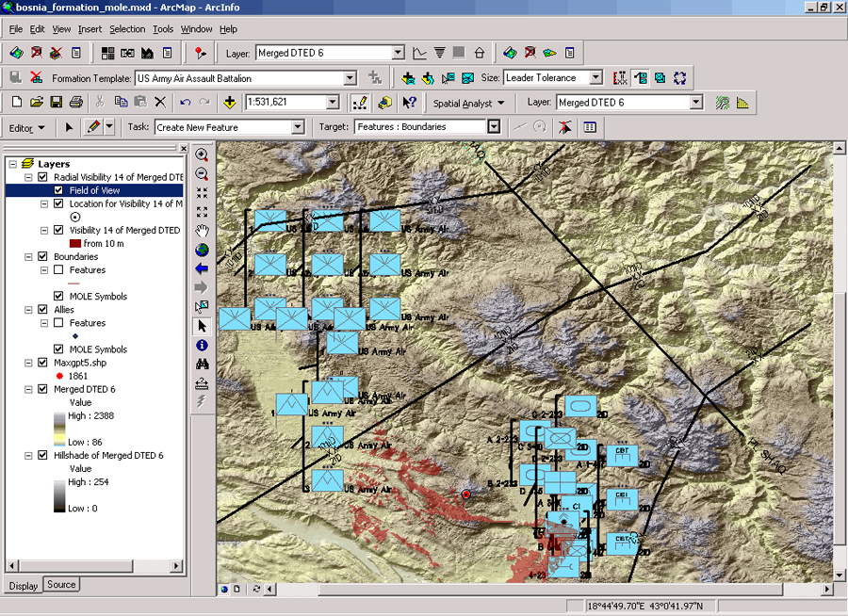Open the Spatial Analyst menu button
This screenshot has width=848, height=616.
click(x=468, y=103)
